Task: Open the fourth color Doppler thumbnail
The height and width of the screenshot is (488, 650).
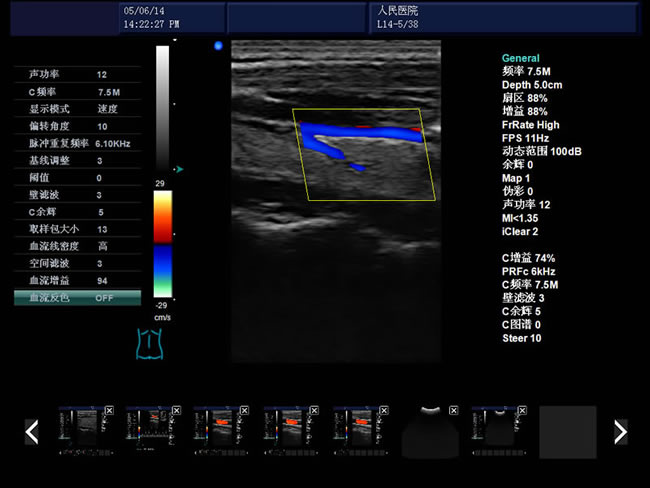Action: tap(289, 432)
